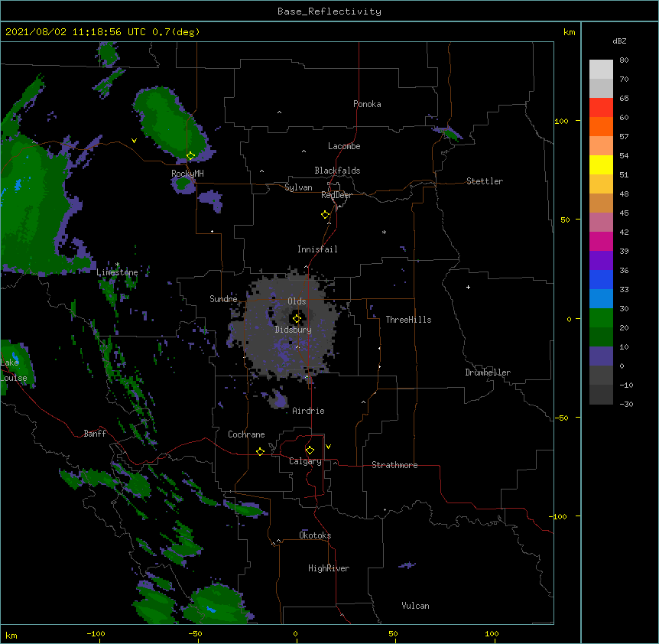
Task: Click the Lacombe city label
Action: 344,146
